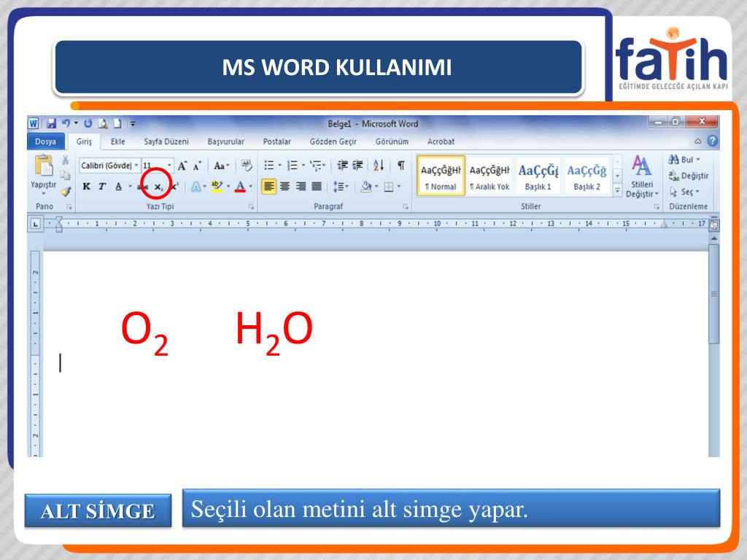
Task: Click the Grow Font icon
Action: click(x=182, y=166)
